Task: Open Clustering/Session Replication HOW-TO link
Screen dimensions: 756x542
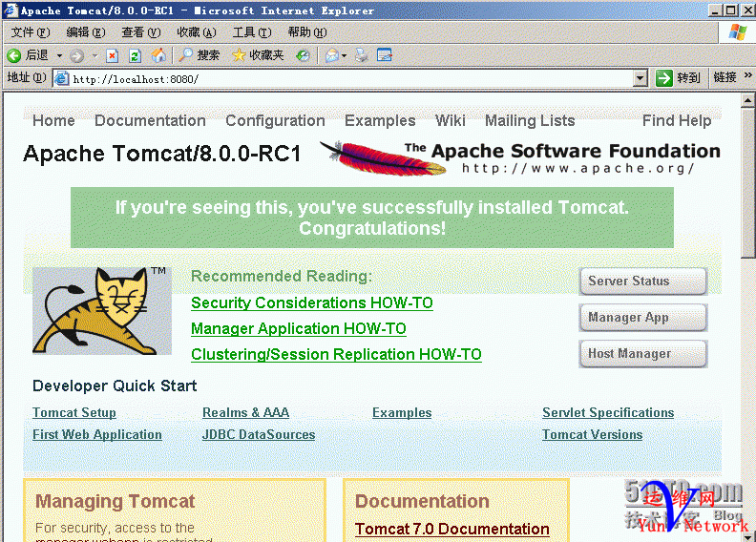Action: coord(336,355)
